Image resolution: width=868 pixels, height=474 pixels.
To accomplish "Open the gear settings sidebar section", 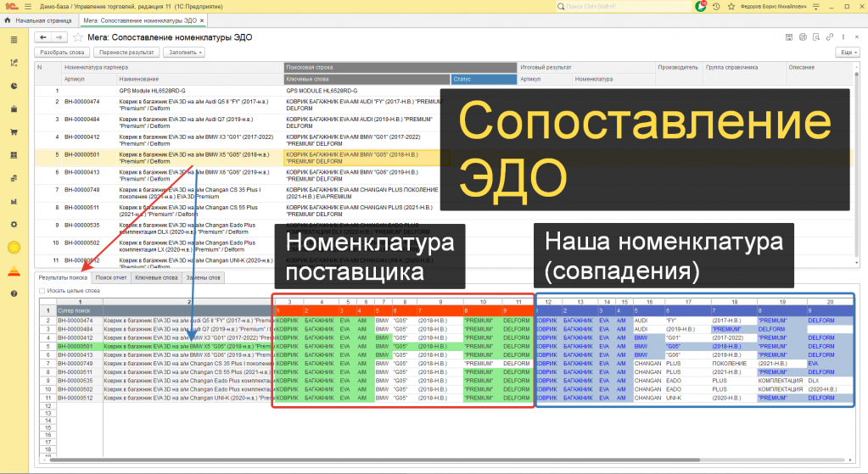I will tap(14, 225).
